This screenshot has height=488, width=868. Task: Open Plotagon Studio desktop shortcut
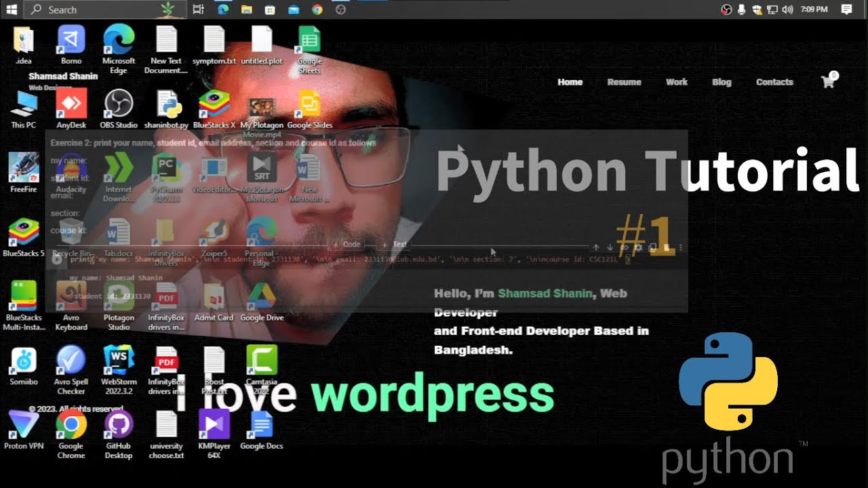(119, 305)
